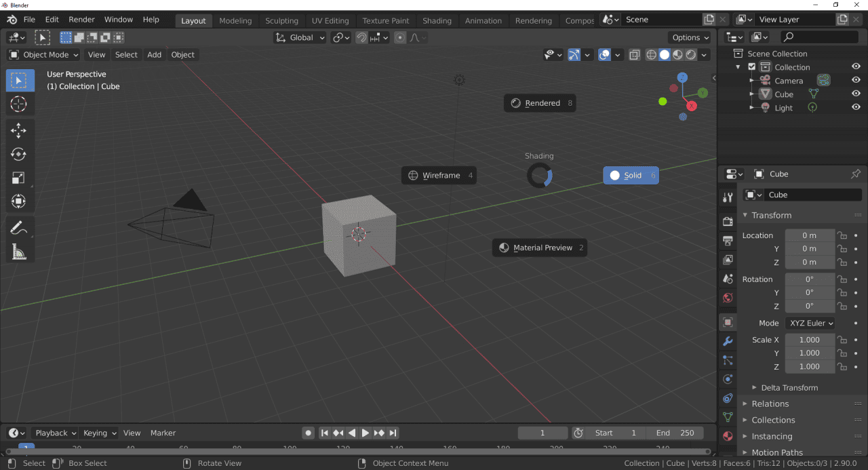Open the Global transform orientation dropdown

(x=299, y=37)
